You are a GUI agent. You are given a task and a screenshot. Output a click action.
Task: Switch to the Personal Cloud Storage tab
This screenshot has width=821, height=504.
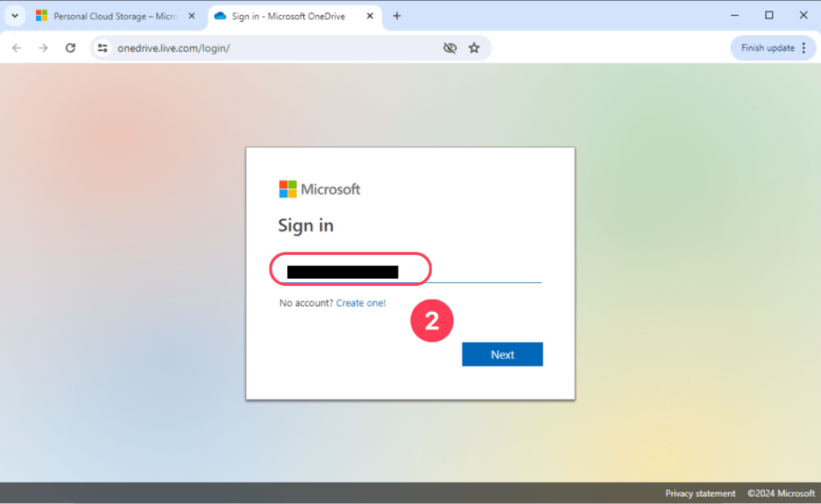[112, 15]
